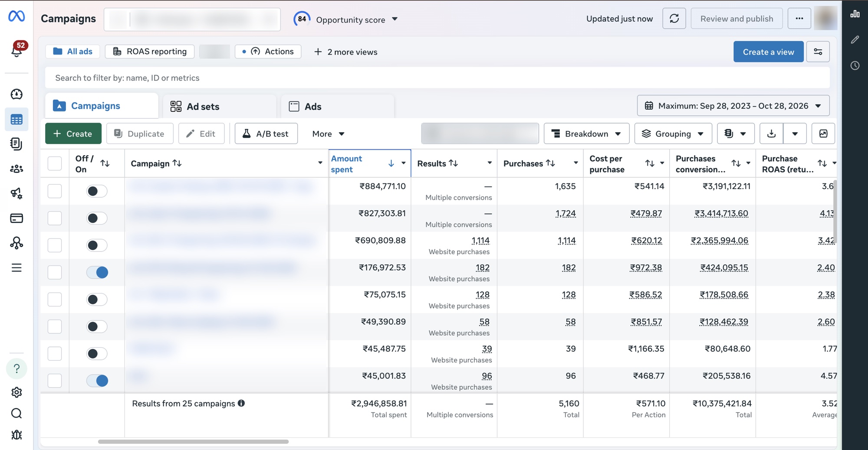868x450 pixels.
Task: Click the share report chart icon
Action: (823, 134)
